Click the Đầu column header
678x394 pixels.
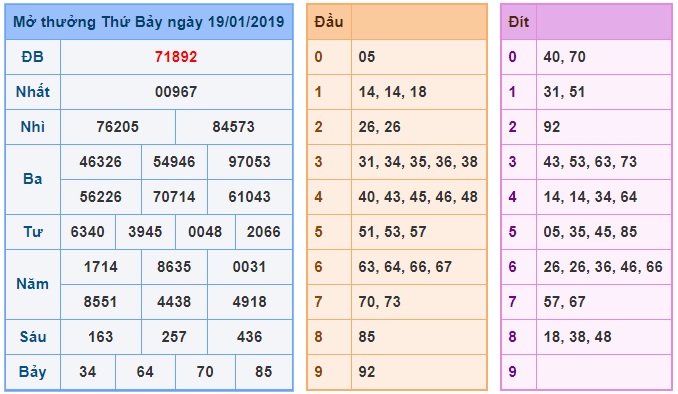coord(329,22)
